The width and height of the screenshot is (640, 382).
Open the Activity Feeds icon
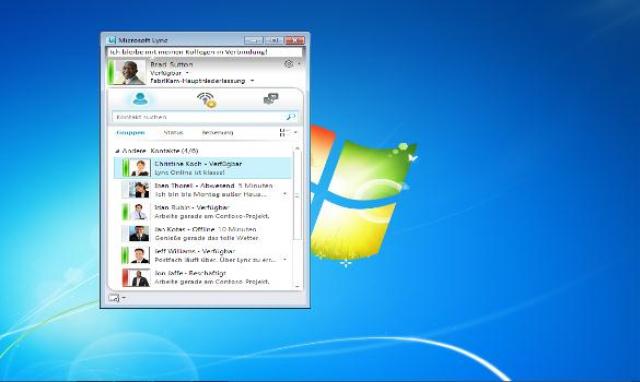pos(207,100)
